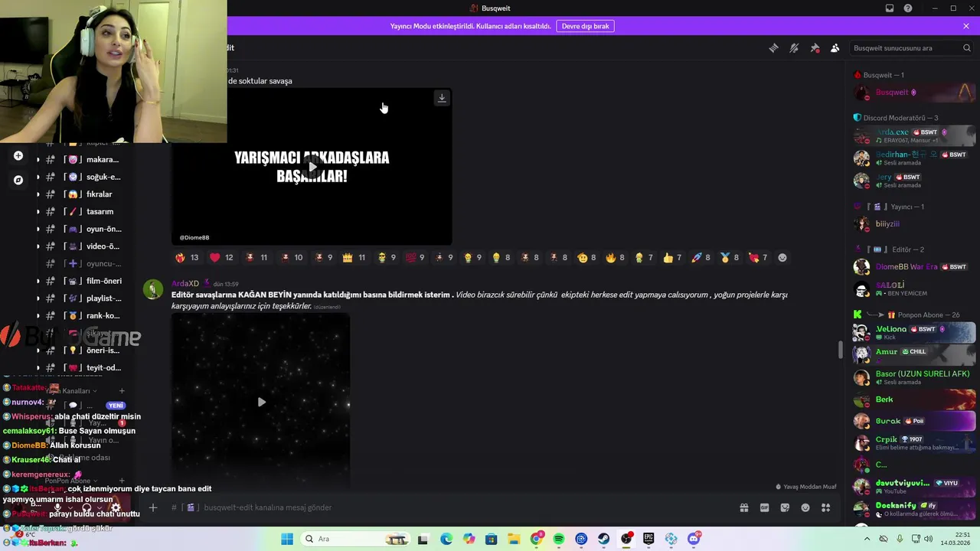Image resolution: width=980 pixels, height=551 pixels.
Task: Expand the makara channel threads arrow
Action: click(x=38, y=160)
